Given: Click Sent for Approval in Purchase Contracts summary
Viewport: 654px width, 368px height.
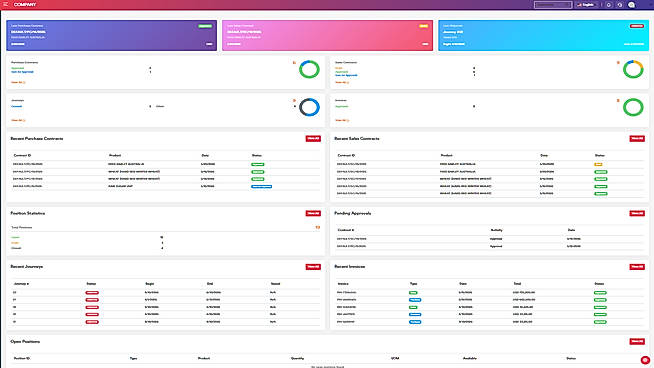Looking at the screenshot, I should pyautogui.click(x=22, y=72).
